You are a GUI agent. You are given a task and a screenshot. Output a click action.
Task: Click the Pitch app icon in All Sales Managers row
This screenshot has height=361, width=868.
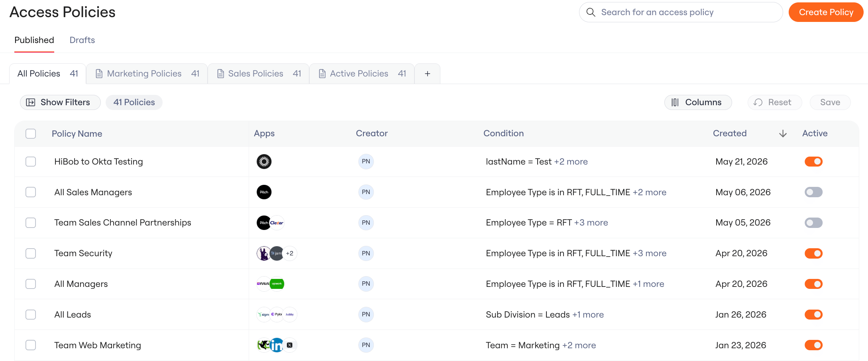pos(264,192)
